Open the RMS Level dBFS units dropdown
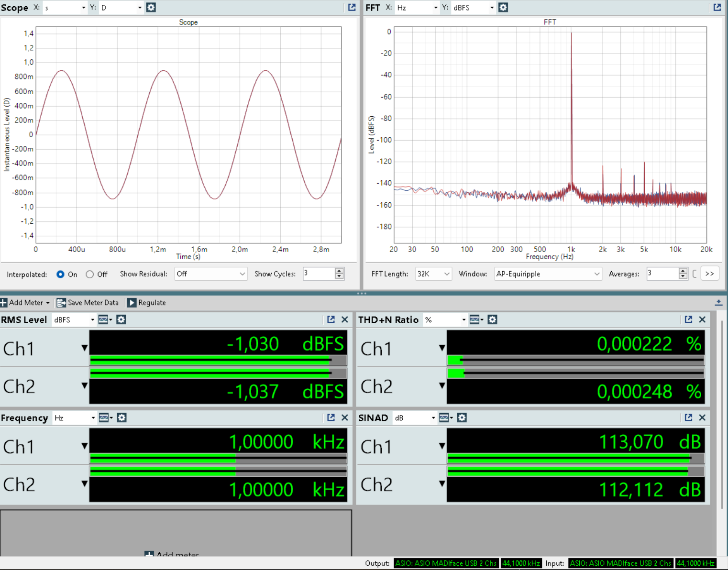This screenshot has width=728, height=570. coord(73,319)
